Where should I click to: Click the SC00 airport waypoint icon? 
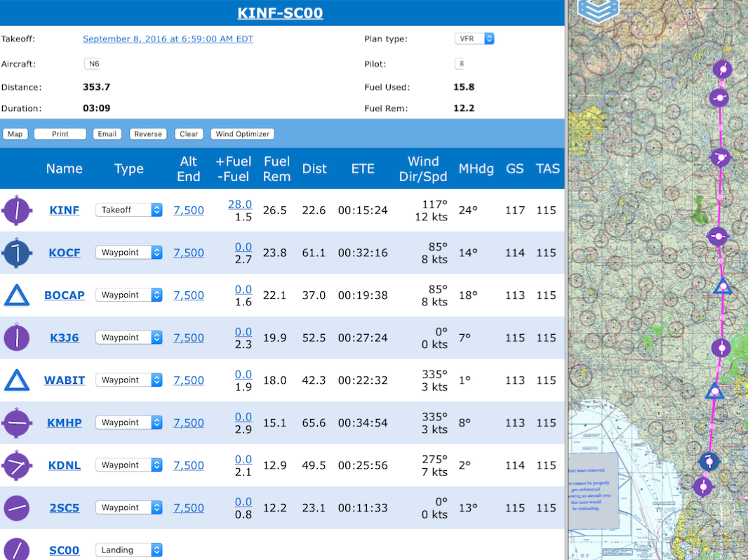click(x=17, y=549)
